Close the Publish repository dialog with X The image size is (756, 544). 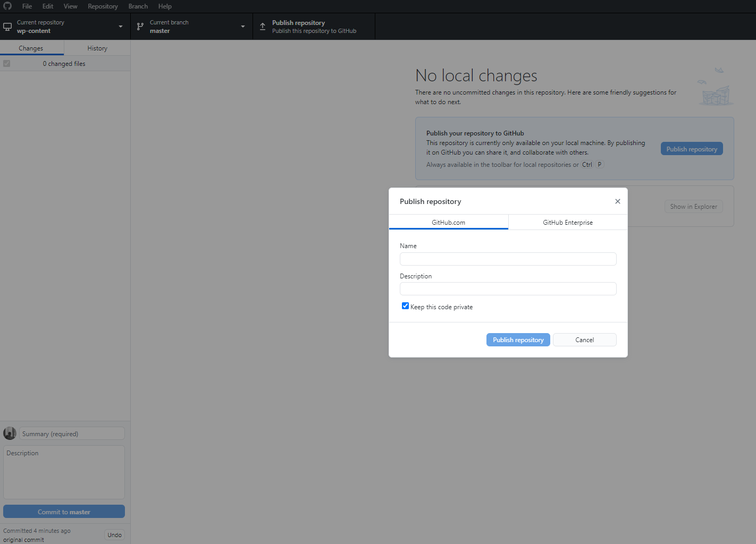click(x=618, y=201)
